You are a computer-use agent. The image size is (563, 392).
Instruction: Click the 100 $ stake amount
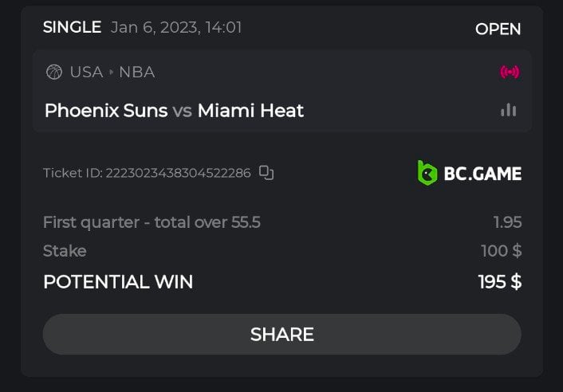click(501, 251)
